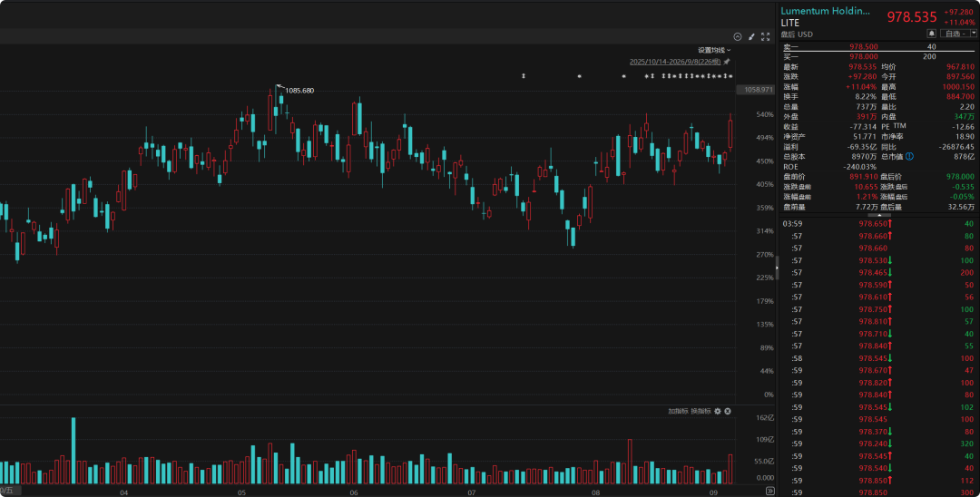Click the trade row priced 978.240

click(x=878, y=443)
